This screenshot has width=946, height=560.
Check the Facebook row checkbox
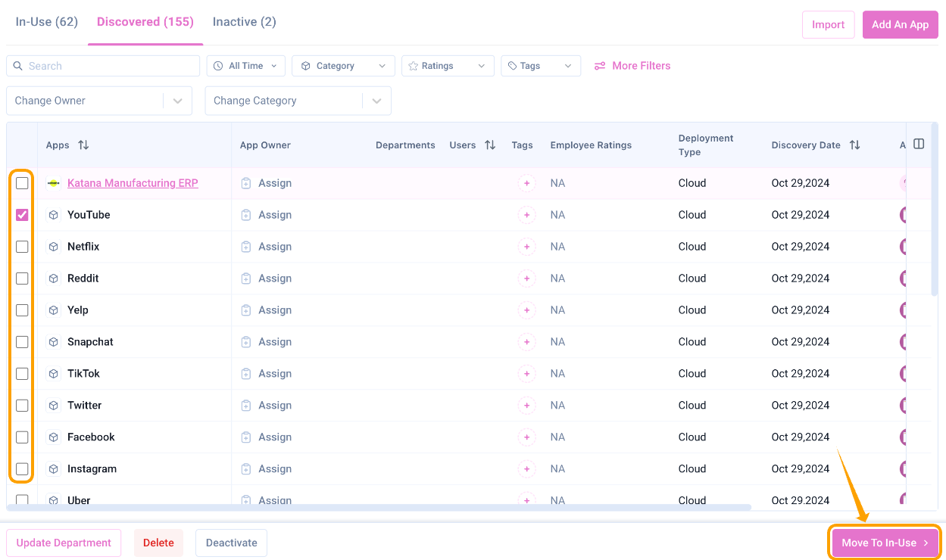pos(22,437)
